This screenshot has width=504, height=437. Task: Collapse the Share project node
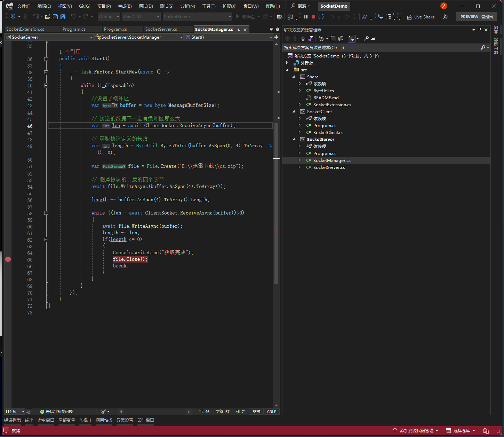294,77
